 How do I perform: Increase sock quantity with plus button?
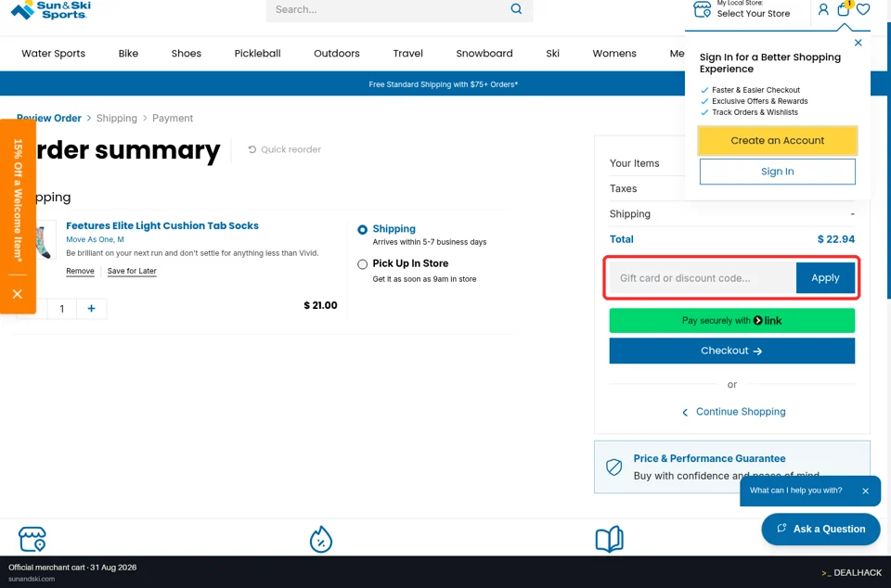tap(91, 308)
